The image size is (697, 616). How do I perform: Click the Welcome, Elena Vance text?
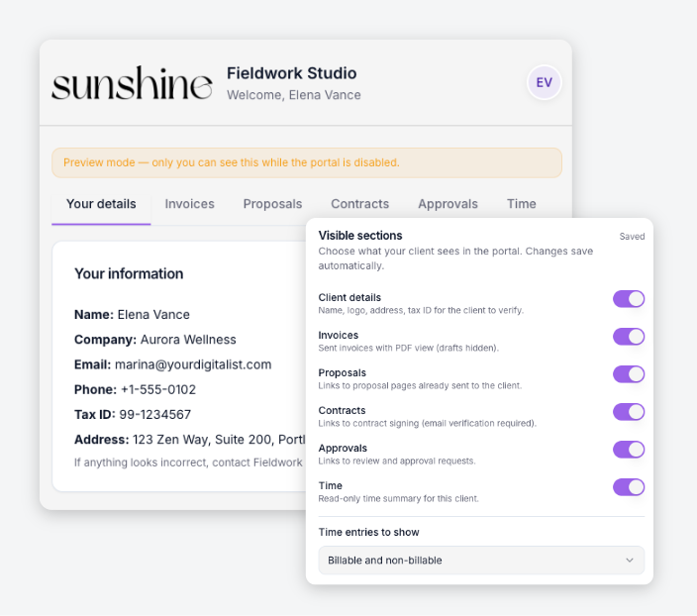(294, 95)
